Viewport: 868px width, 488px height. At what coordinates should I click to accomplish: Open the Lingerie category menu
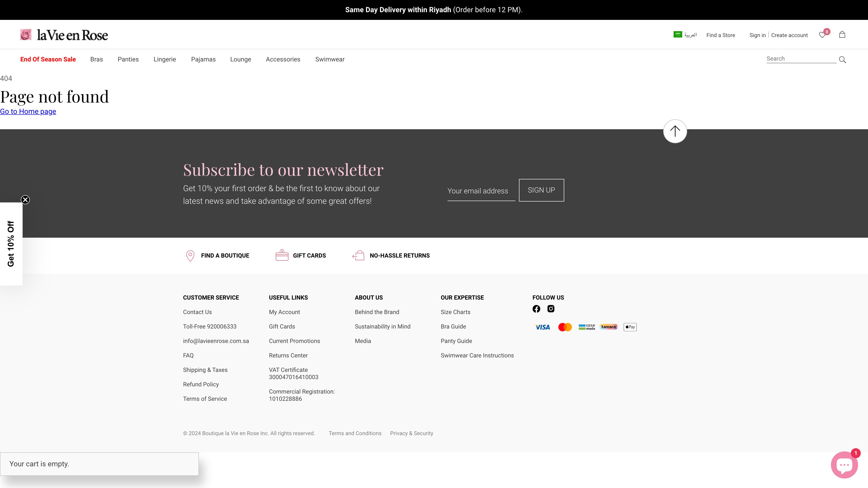164,59
